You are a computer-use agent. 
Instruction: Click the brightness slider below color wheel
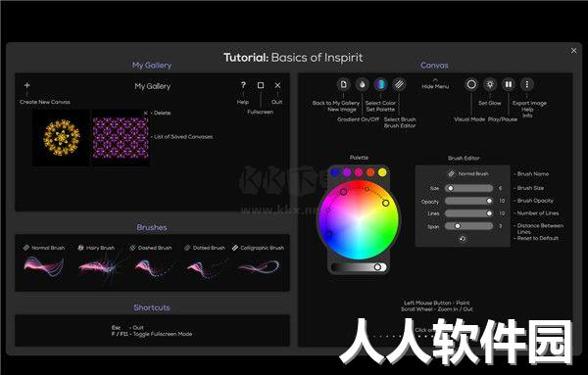[x=359, y=267]
